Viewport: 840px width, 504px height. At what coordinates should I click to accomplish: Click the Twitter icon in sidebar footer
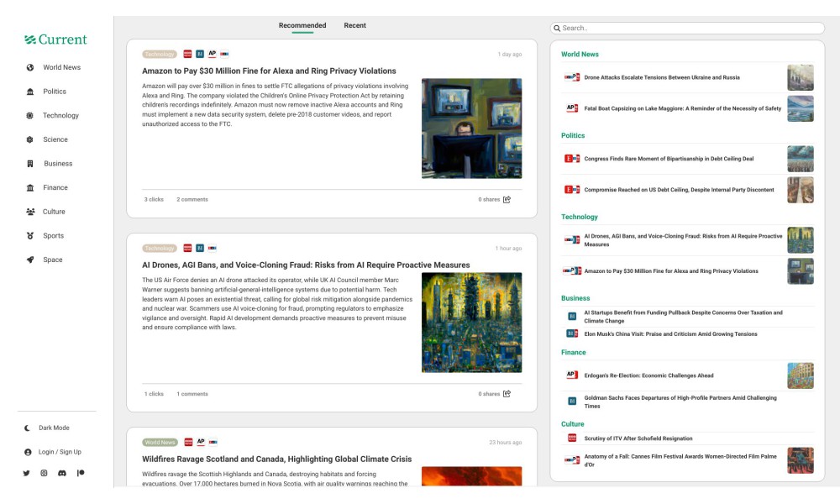coord(26,474)
